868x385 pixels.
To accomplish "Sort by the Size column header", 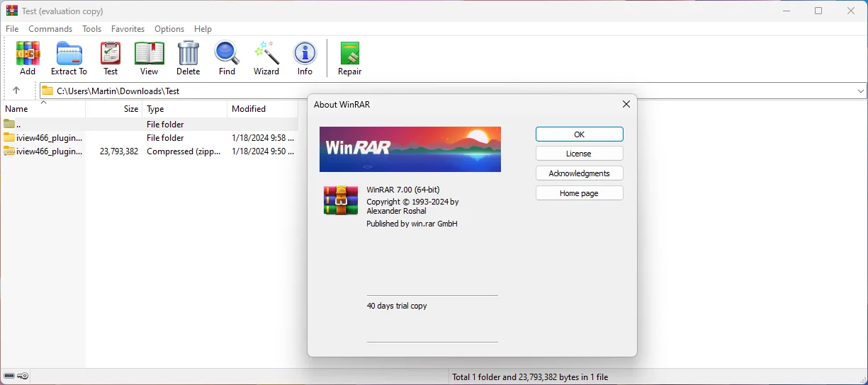I will [x=114, y=109].
